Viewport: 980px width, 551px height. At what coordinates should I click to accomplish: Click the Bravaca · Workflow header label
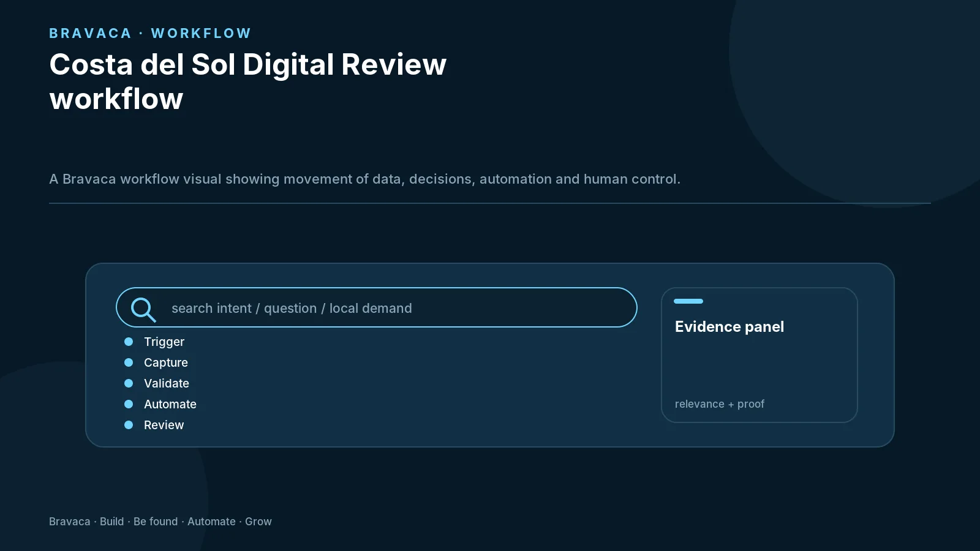[x=150, y=33]
